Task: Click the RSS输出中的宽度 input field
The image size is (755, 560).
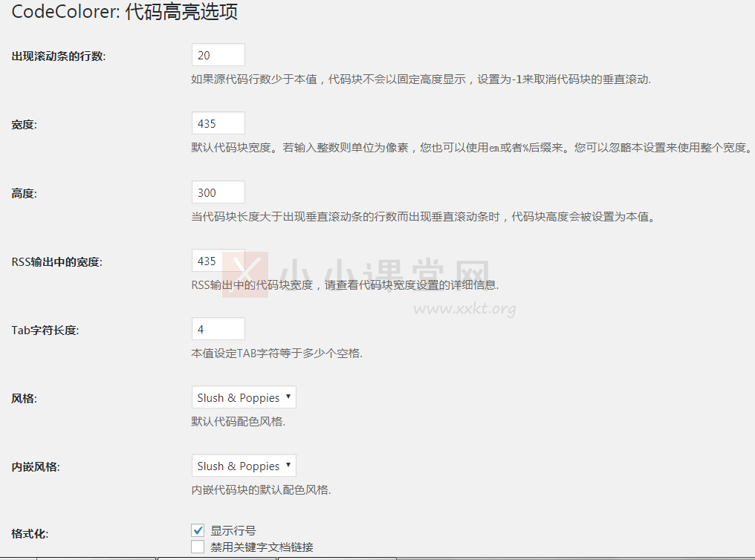Action: 218,261
